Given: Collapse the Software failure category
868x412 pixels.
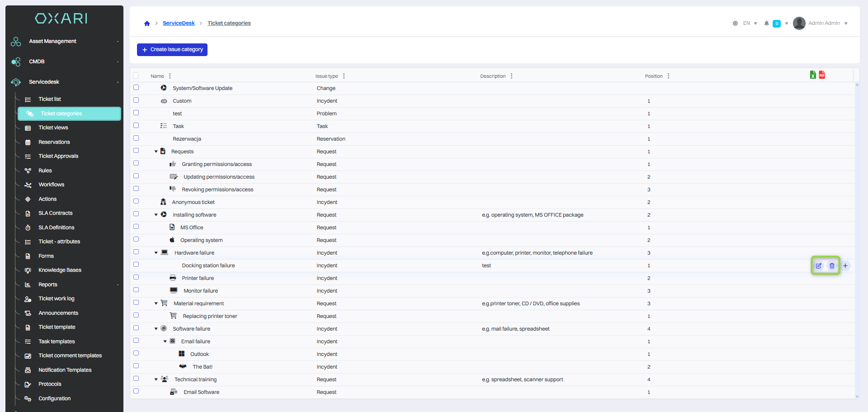Looking at the screenshot, I should tap(156, 329).
